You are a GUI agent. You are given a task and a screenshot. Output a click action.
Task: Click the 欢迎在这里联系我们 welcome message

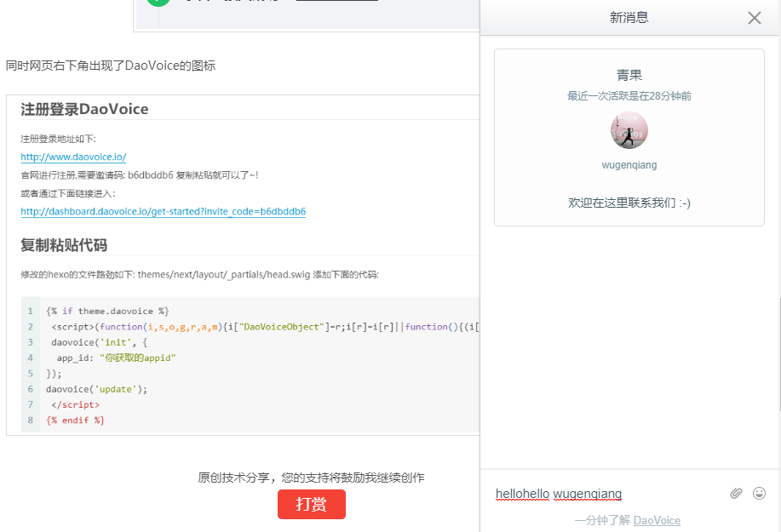(629, 203)
